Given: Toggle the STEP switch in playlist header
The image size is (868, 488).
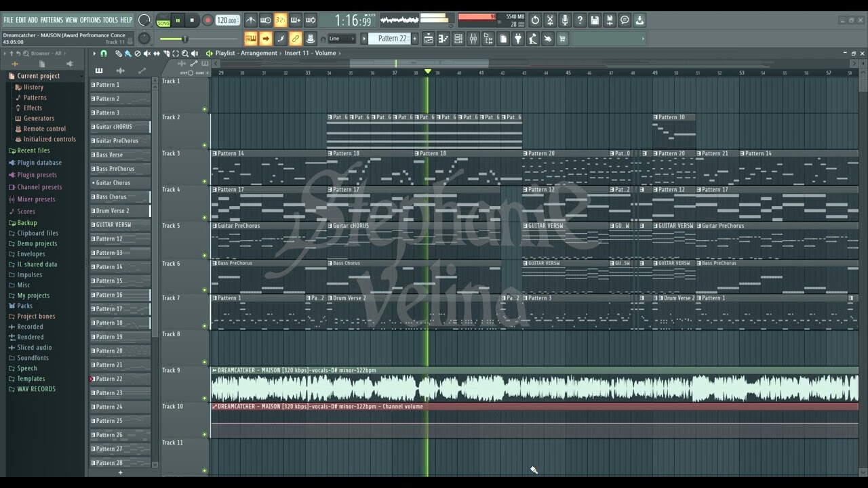Looking at the screenshot, I should 189,73.
